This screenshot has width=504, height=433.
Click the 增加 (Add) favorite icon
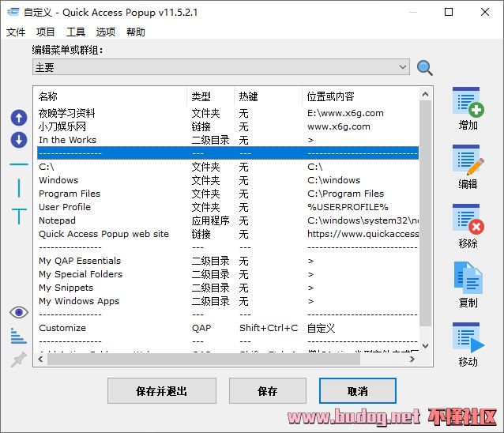468,103
